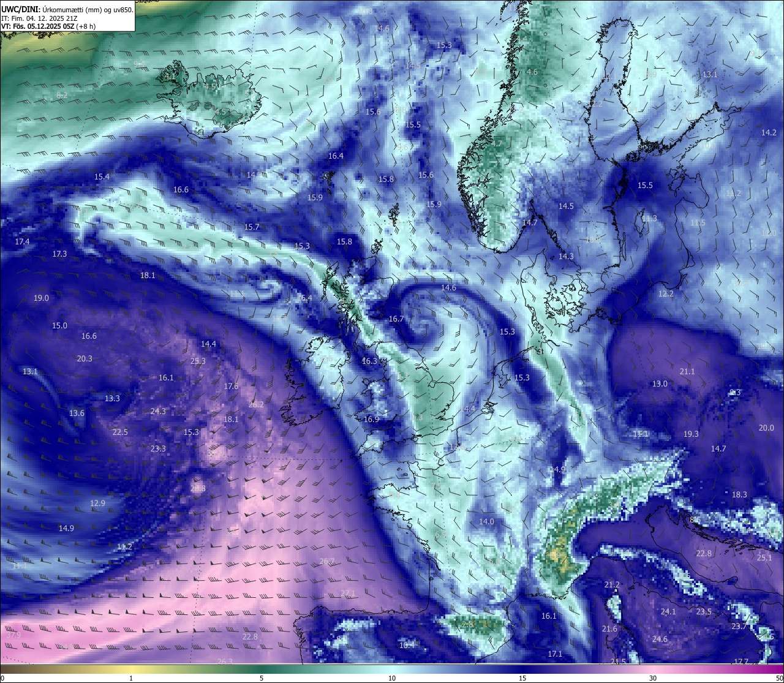Click the value 18.3 on the map
This screenshot has height=683, width=784.
coord(739,494)
